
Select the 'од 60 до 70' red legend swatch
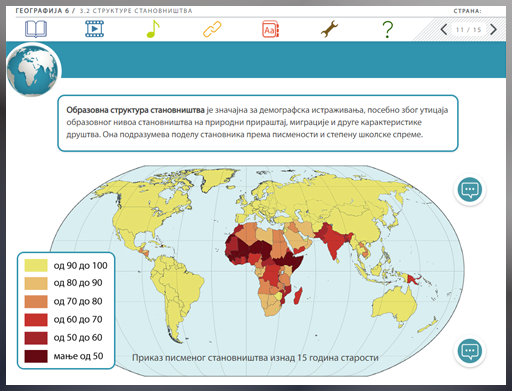36,320
